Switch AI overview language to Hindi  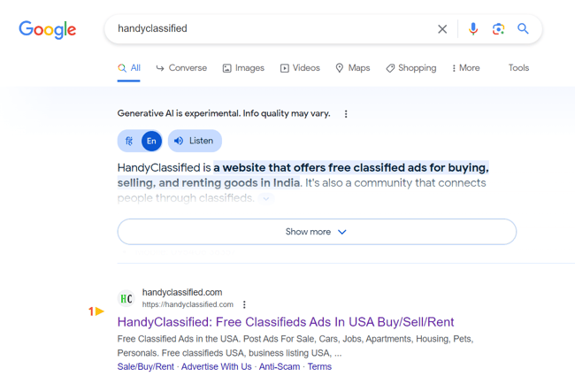129,141
